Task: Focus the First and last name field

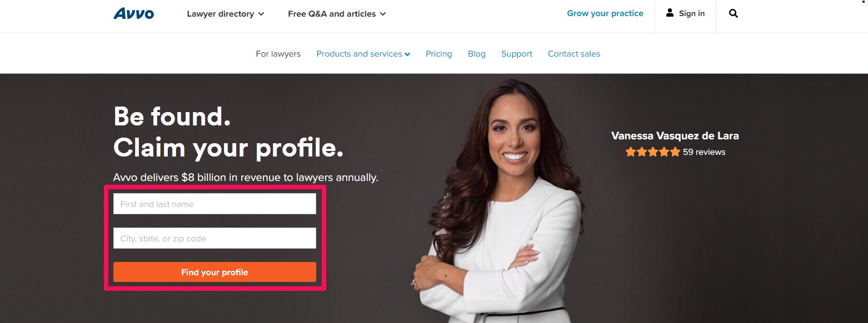Action: click(x=214, y=204)
